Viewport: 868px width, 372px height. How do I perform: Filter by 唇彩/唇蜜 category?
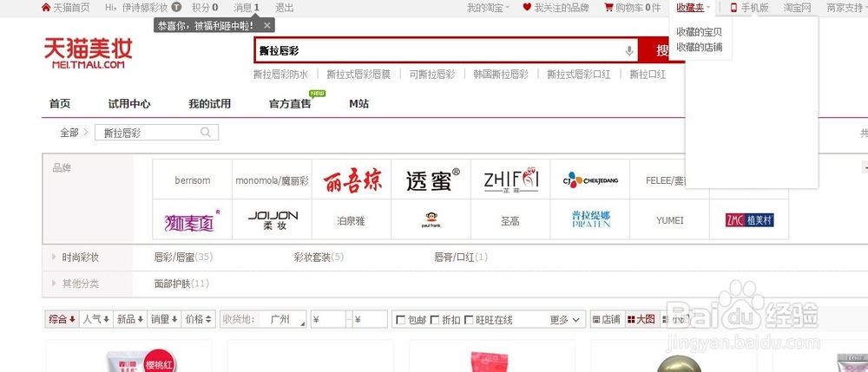[183, 257]
